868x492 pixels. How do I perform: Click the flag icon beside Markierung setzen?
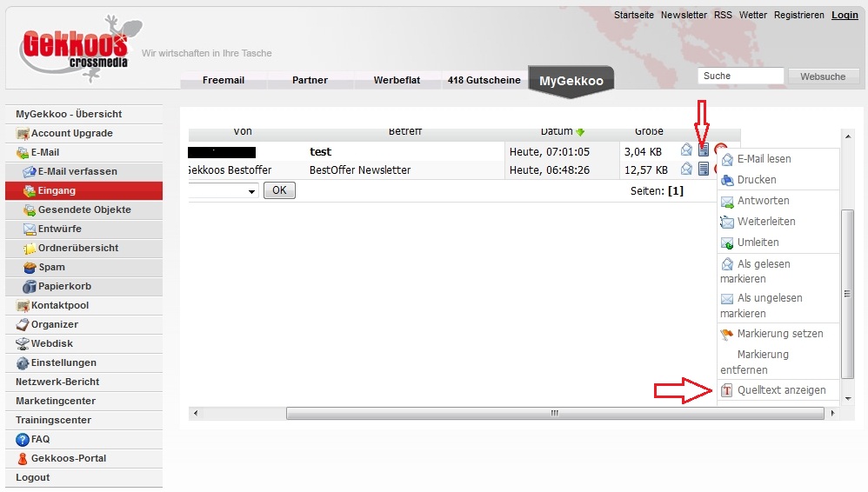(727, 334)
